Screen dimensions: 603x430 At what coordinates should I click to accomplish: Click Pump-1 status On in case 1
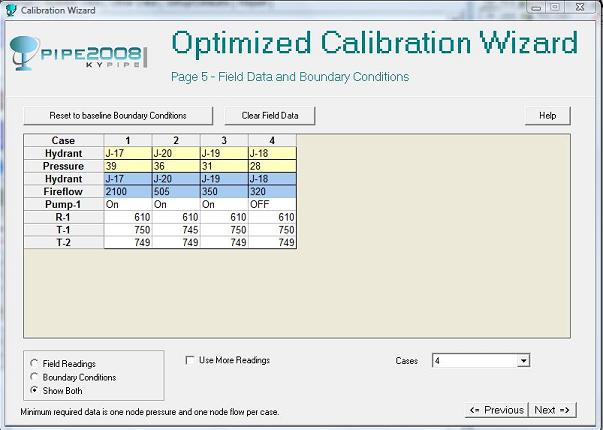pos(128,204)
